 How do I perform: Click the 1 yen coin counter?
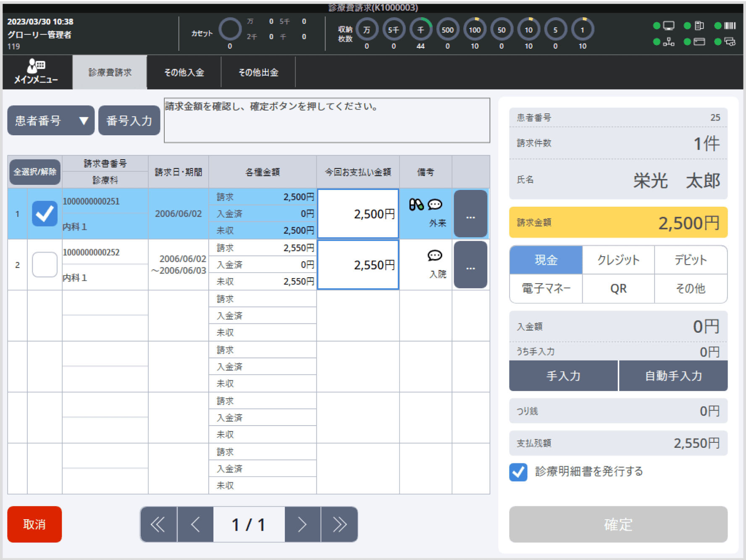pos(582,29)
